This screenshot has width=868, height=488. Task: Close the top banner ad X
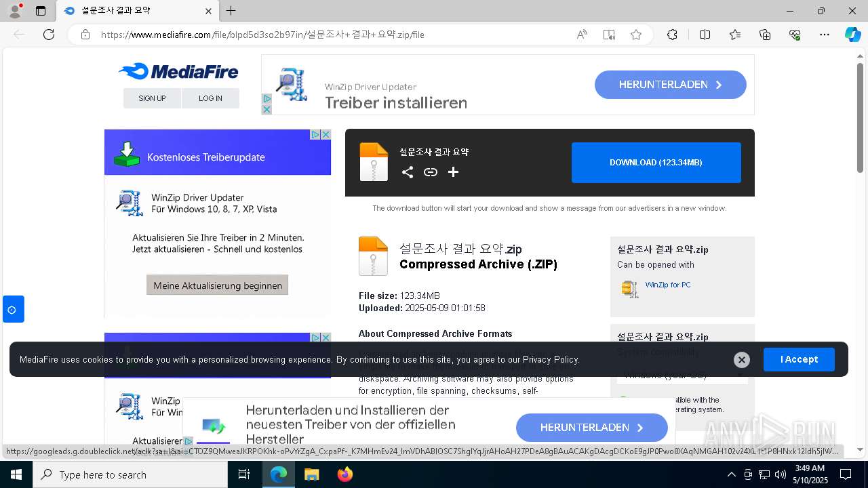coord(267,109)
